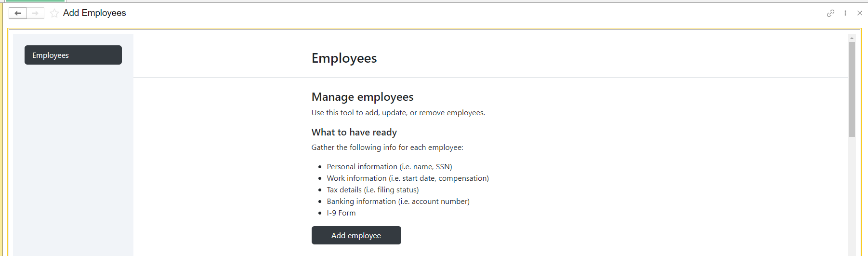This screenshot has width=868, height=256.
Task: Click the vertical scrollbar thumb
Action: point(852,89)
